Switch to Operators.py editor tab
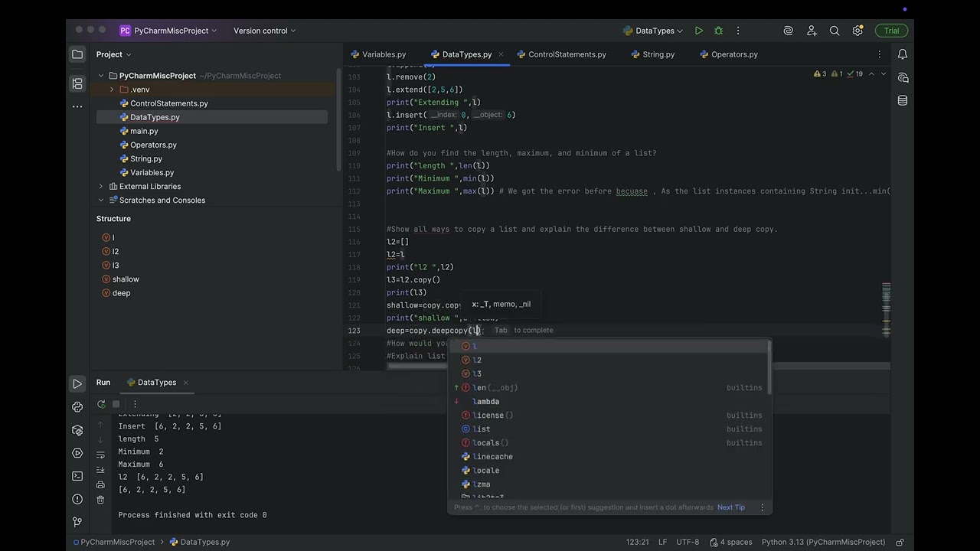 click(728, 54)
